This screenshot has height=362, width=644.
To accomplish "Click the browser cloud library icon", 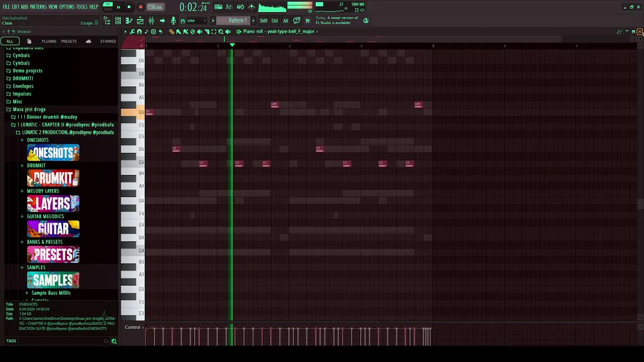I will coord(89,41).
